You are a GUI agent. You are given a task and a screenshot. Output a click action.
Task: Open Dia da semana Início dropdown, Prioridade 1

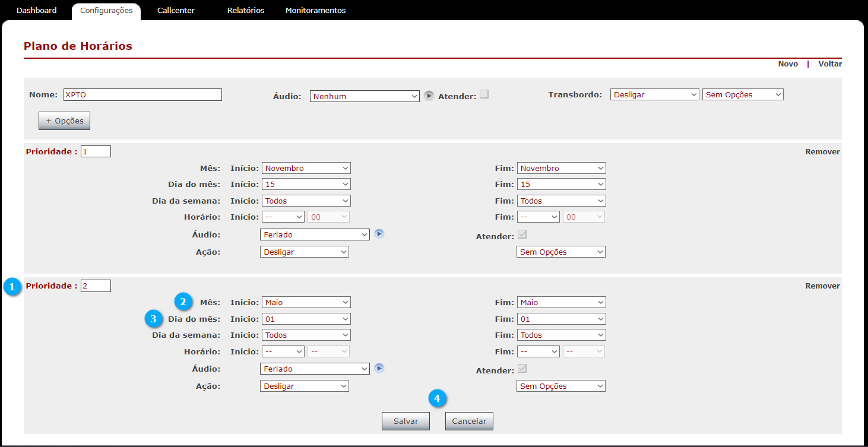point(306,201)
